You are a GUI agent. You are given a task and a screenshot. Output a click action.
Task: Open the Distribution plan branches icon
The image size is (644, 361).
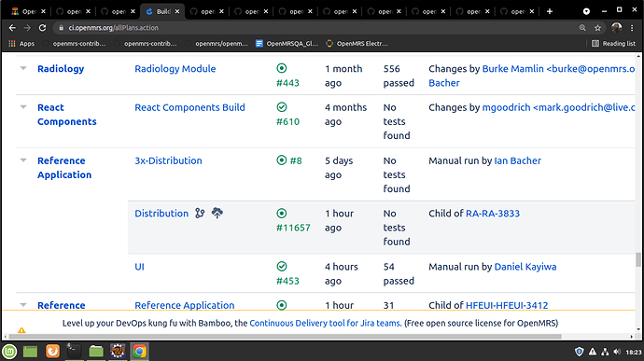(x=200, y=214)
